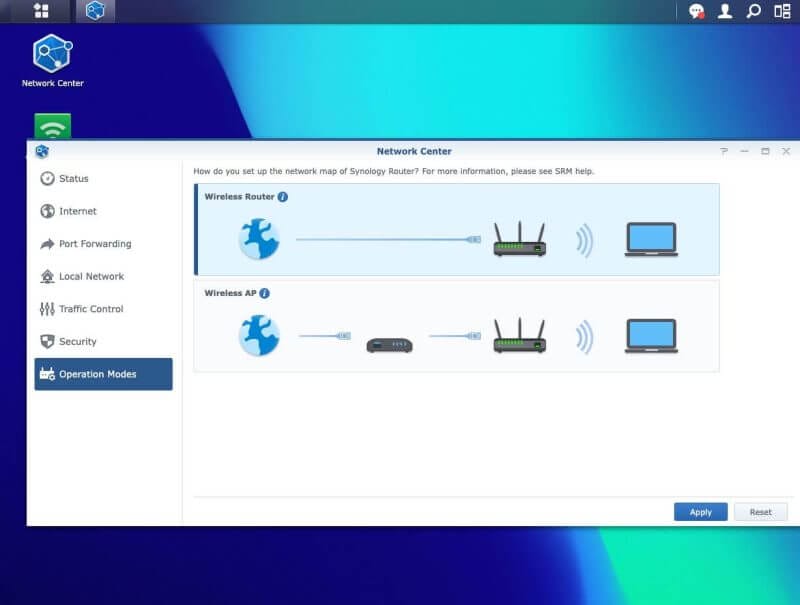Reset the operation mode selection
The image size is (800, 605).
[x=760, y=511]
